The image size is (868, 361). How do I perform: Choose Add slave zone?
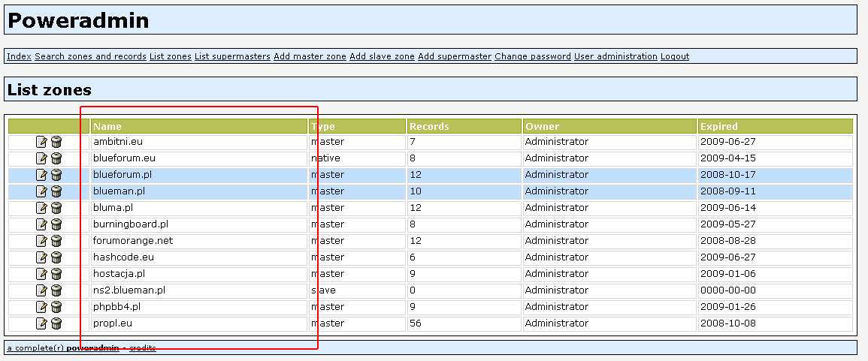(x=382, y=56)
